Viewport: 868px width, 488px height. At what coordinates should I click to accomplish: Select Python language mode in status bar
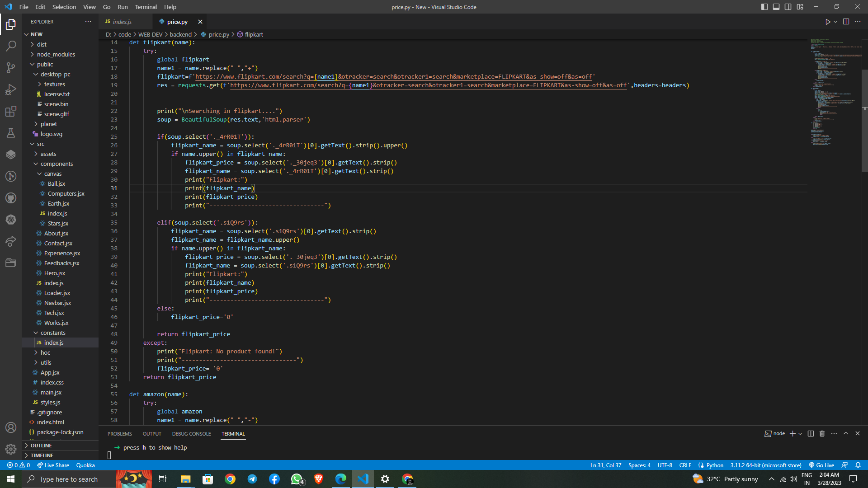click(715, 465)
